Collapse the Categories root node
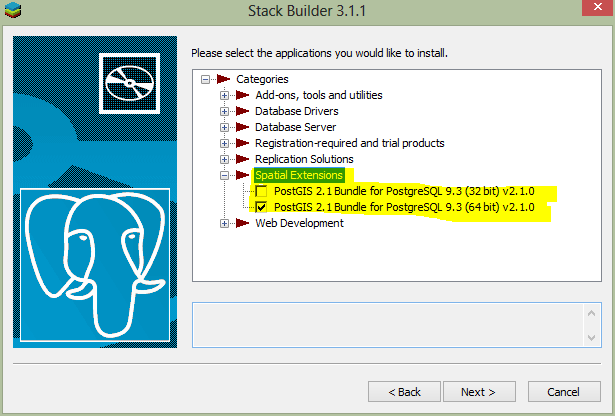615x416 pixels. point(205,80)
